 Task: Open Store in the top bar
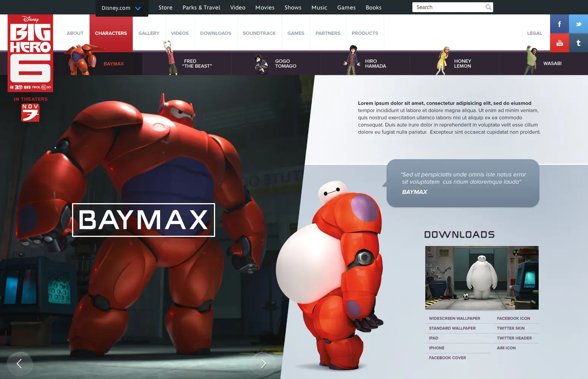[165, 8]
